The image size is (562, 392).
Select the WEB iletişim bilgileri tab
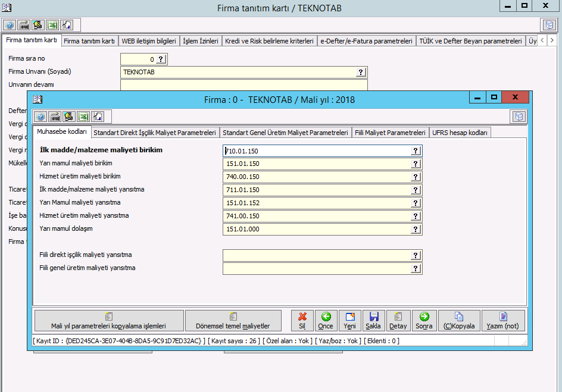[x=149, y=41]
